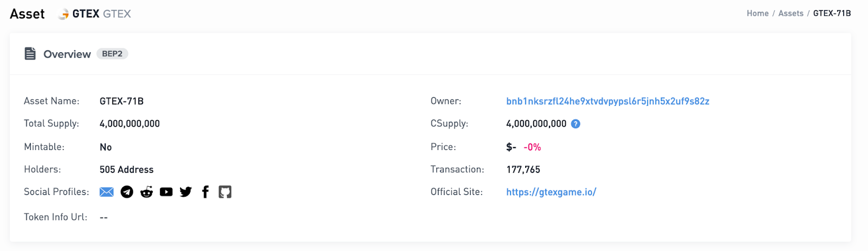Click the GTEX-71B asset name value

click(x=122, y=101)
